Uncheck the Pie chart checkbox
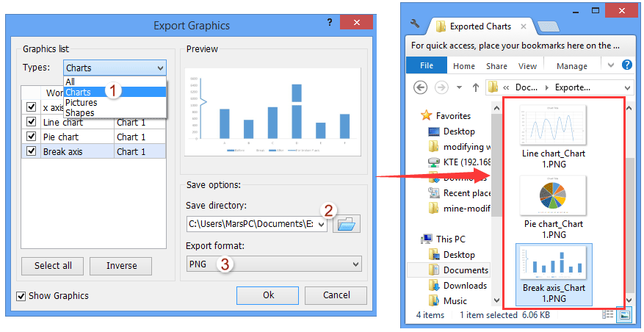Viewport: 644px width, 332px height. (x=31, y=137)
